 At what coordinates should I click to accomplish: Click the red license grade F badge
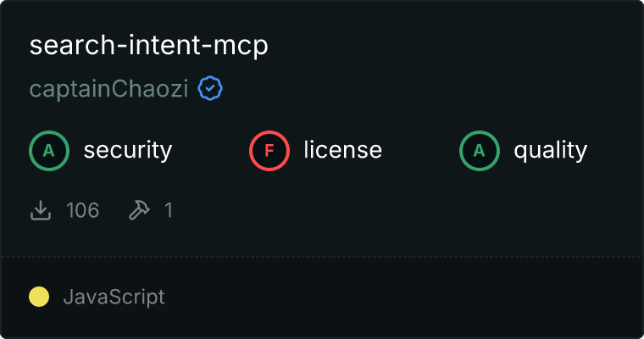(269, 151)
